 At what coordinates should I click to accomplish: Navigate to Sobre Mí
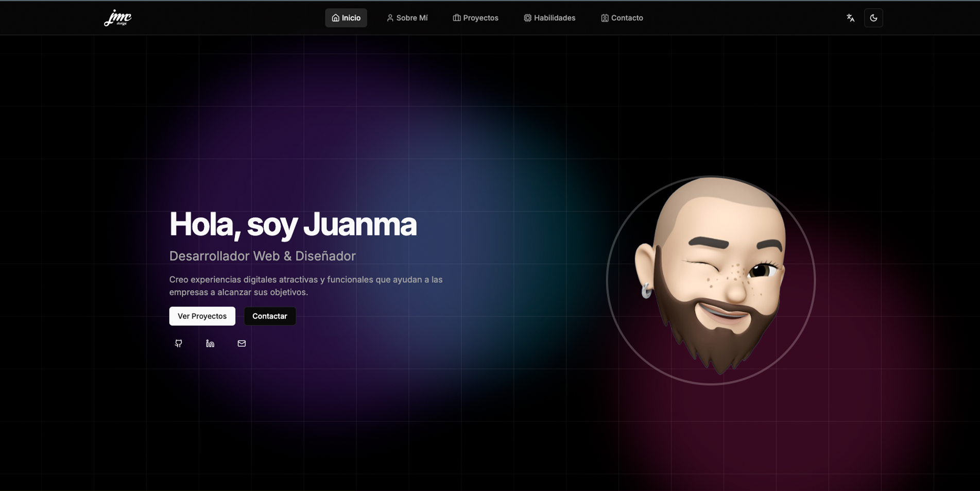(x=407, y=18)
